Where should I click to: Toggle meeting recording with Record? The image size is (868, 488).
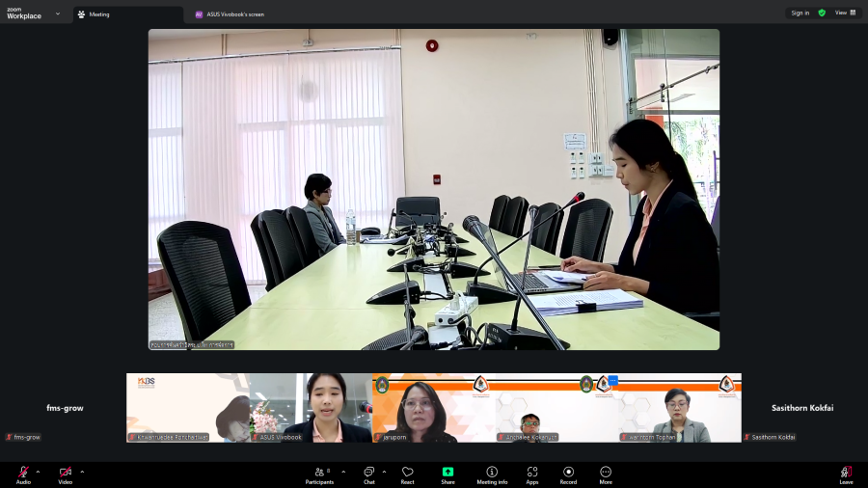[x=568, y=474]
